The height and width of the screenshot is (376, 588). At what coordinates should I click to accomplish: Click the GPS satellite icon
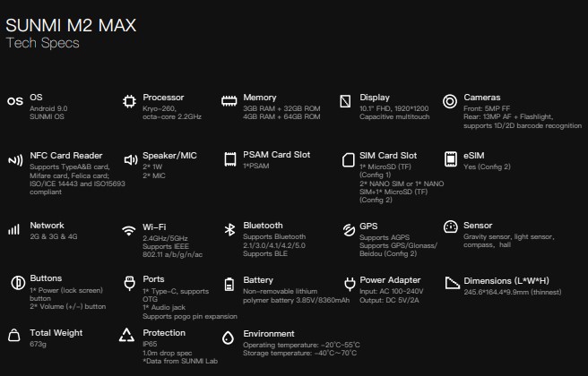[349, 230]
